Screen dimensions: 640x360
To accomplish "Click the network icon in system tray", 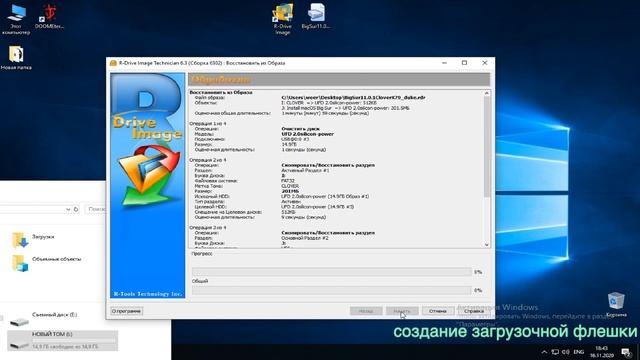I will pos(555,352).
